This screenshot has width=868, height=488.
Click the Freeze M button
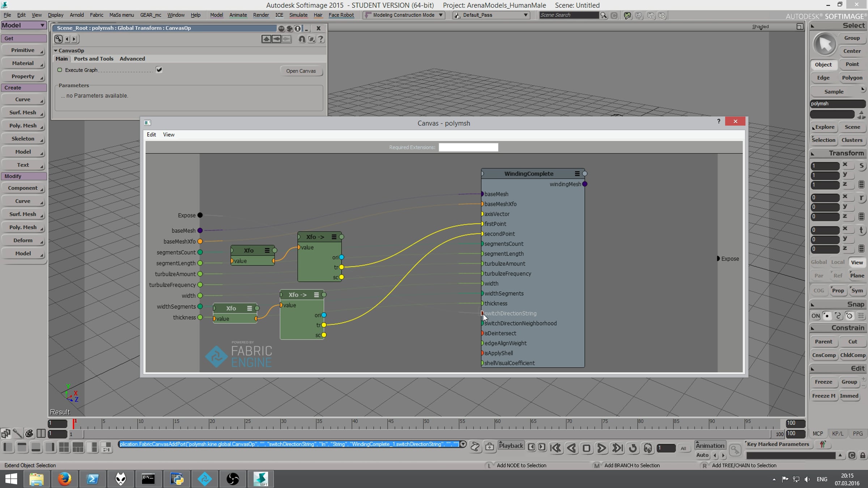[824, 396]
